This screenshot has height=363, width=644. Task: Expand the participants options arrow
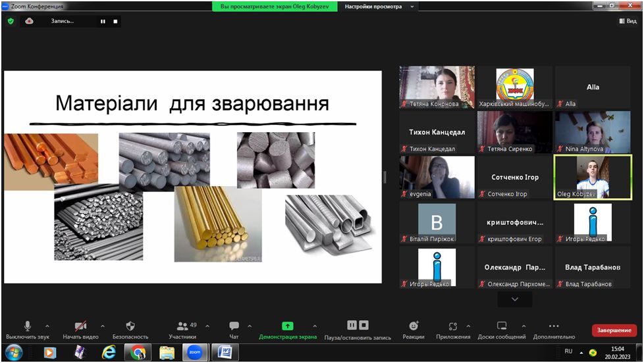click(207, 326)
